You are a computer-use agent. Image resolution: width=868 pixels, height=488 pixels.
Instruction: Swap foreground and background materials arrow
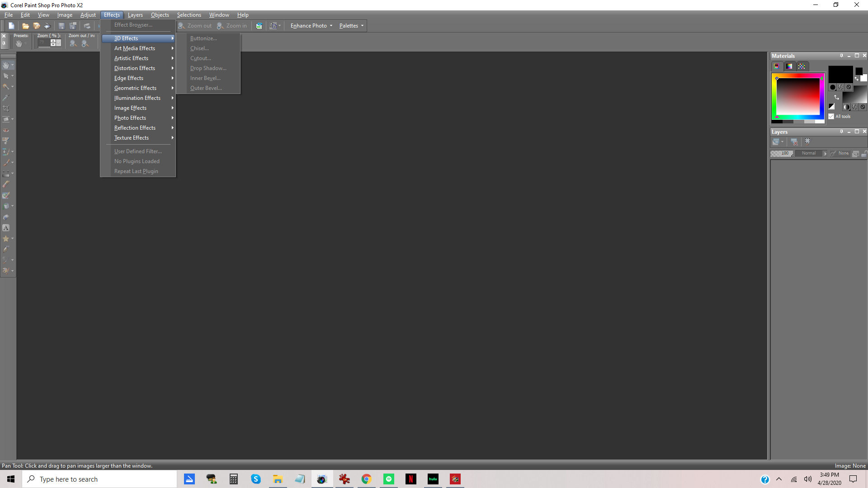[836, 97]
